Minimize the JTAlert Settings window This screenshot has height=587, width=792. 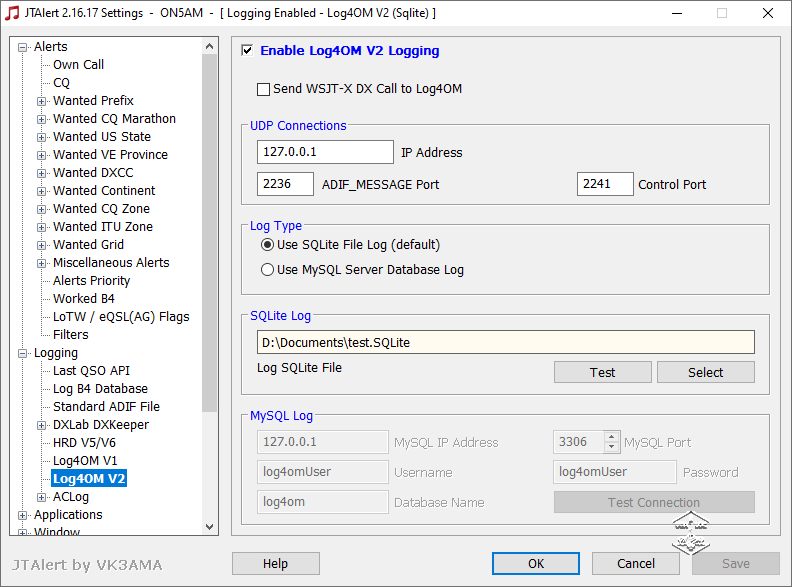(677, 13)
